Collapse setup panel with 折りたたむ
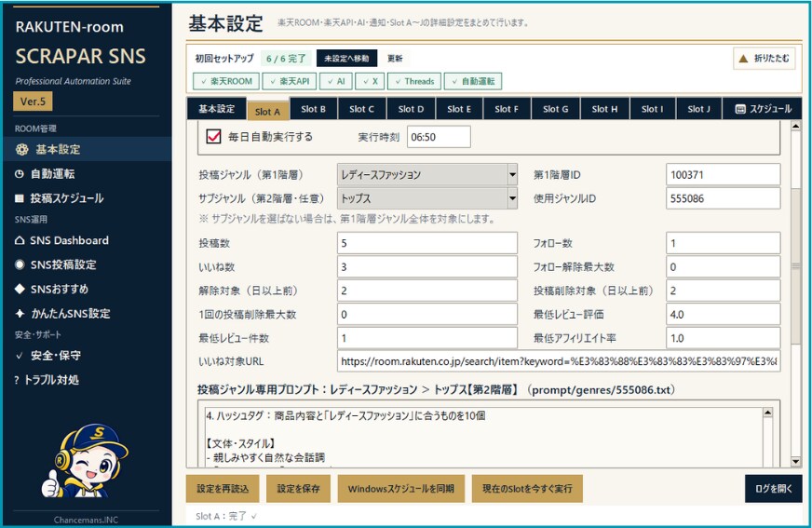 coord(765,59)
